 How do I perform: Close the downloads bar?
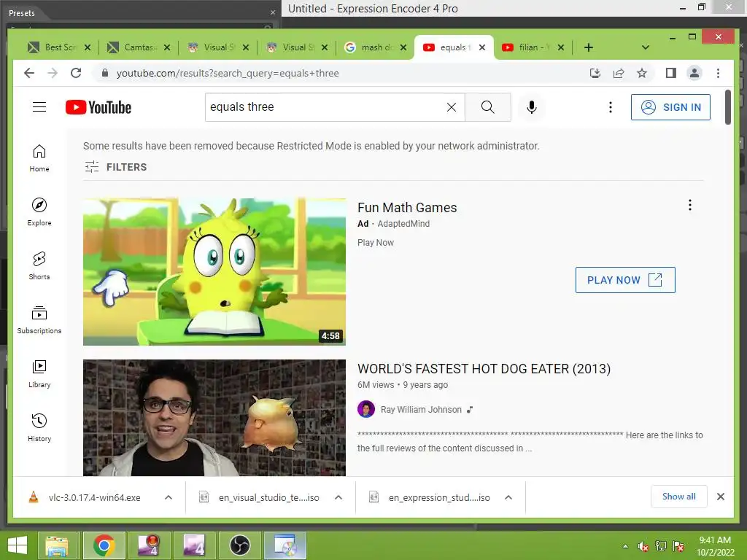tap(720, 497)
